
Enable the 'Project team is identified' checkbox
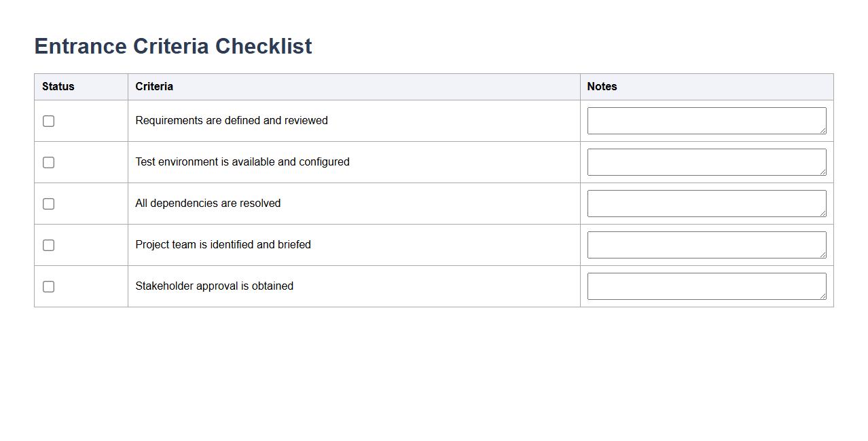(48, 245)
